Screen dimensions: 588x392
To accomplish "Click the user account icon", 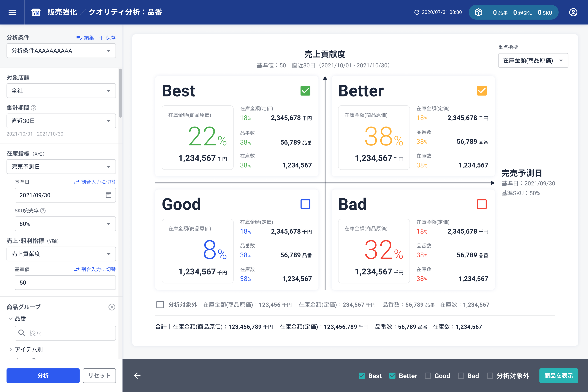I will [573, 12].
